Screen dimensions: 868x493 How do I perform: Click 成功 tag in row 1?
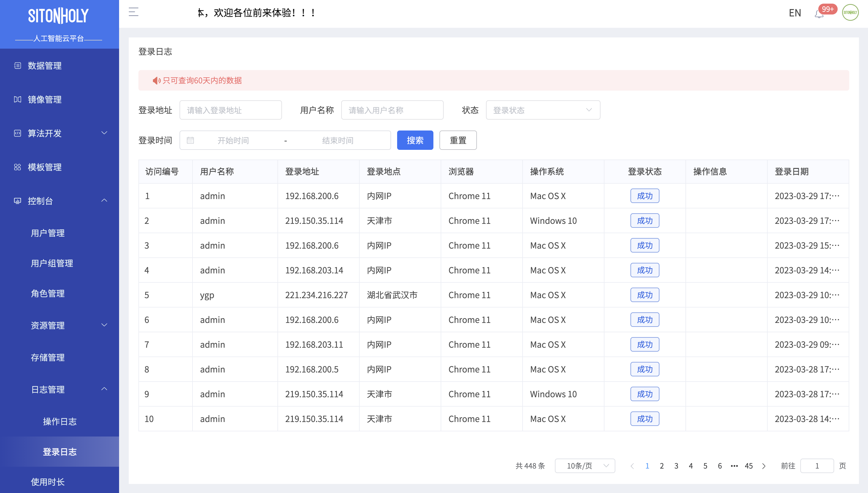[x=645, y=196]
